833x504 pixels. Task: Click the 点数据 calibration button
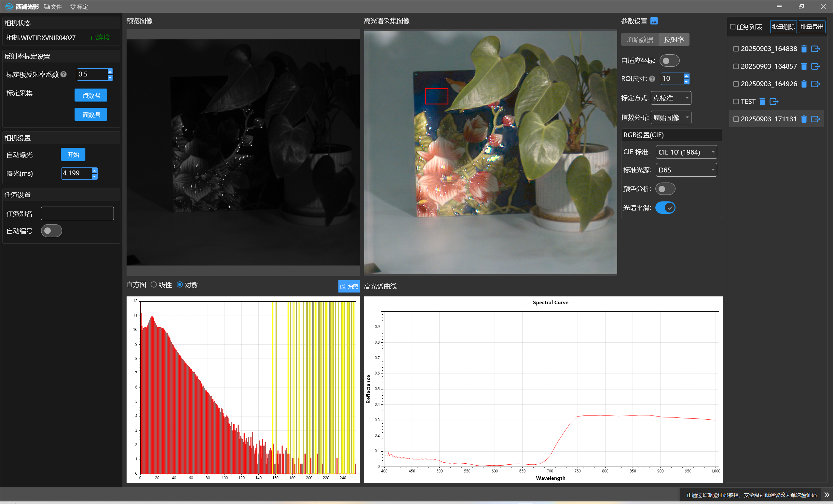pyautogui.click(x=90, y=96)
